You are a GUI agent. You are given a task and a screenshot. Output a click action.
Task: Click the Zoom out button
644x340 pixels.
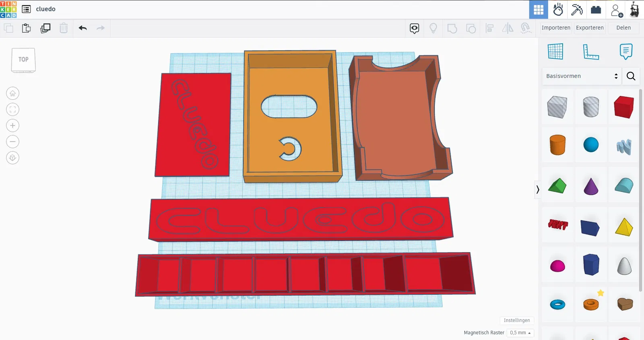pos(13,142)
